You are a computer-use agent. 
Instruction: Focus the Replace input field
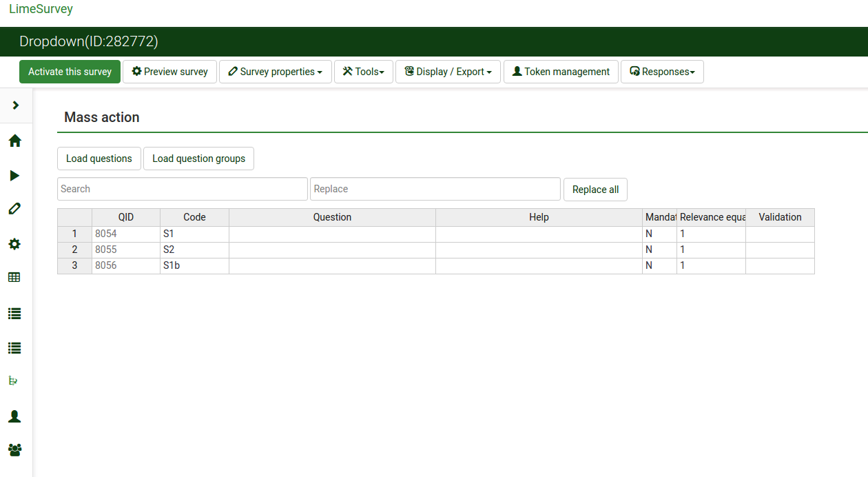[435, 189]
